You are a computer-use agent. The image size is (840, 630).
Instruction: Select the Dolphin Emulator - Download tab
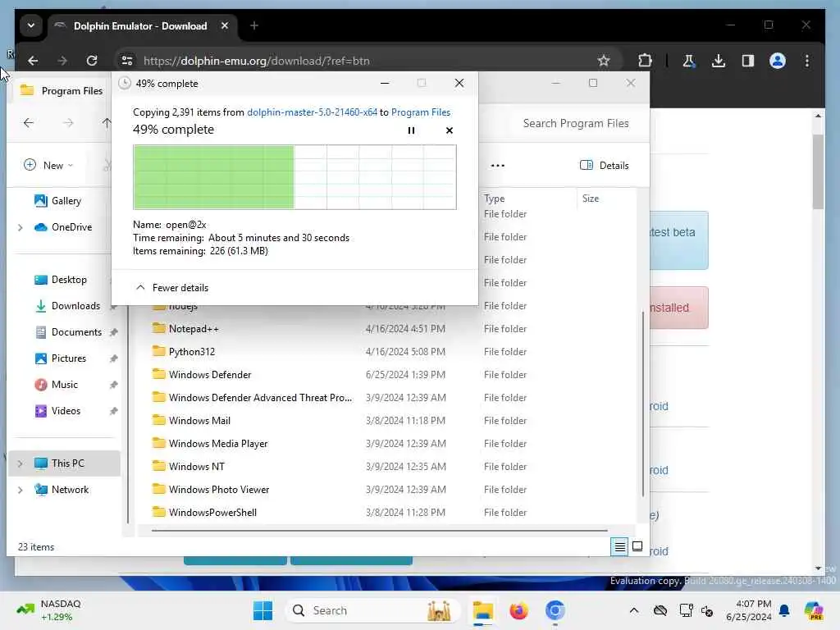point(140,25)
